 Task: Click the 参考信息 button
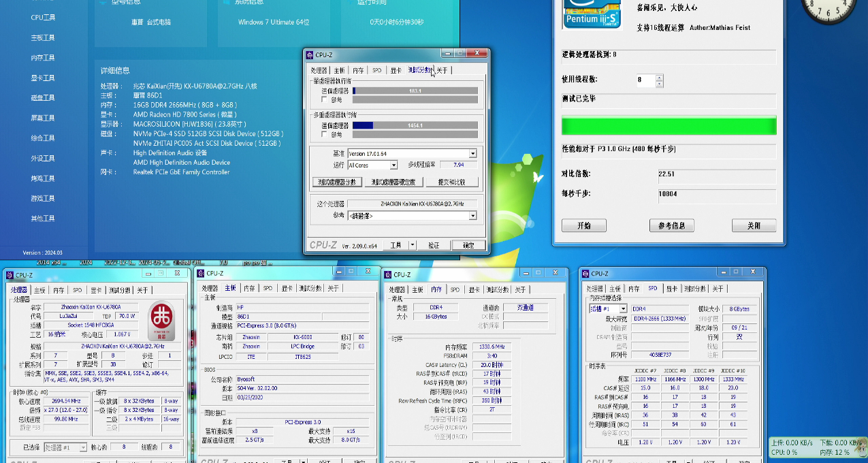click(x=672, y=225)
